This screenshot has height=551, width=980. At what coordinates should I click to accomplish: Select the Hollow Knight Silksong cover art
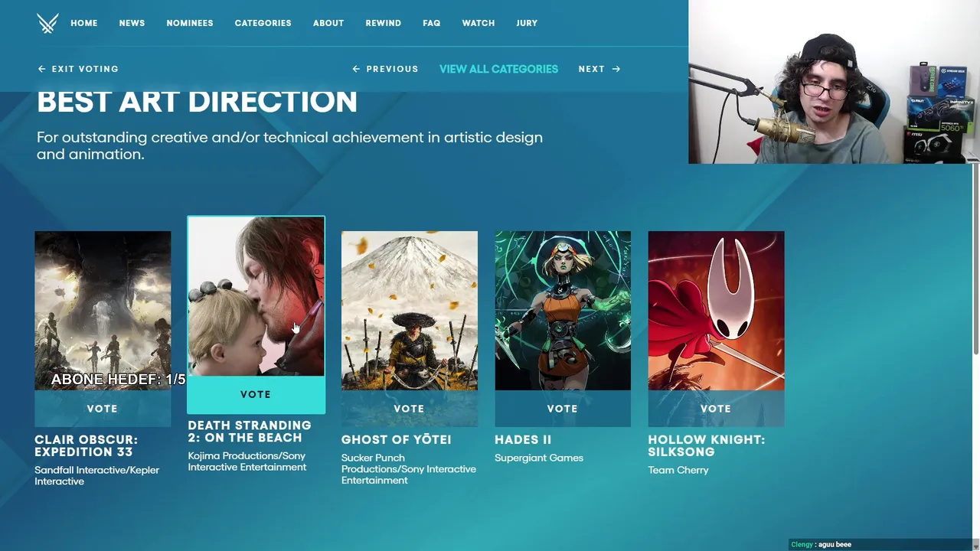click(716, 311)
